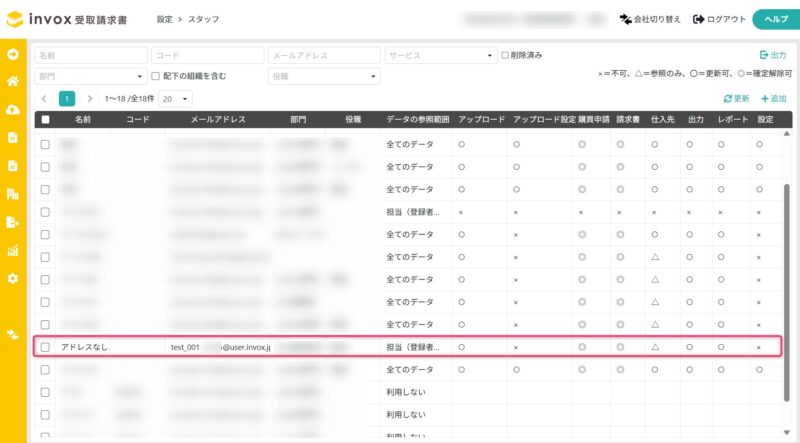
Task: Open the 部門 dropdown filter
Action: point(91,76)
